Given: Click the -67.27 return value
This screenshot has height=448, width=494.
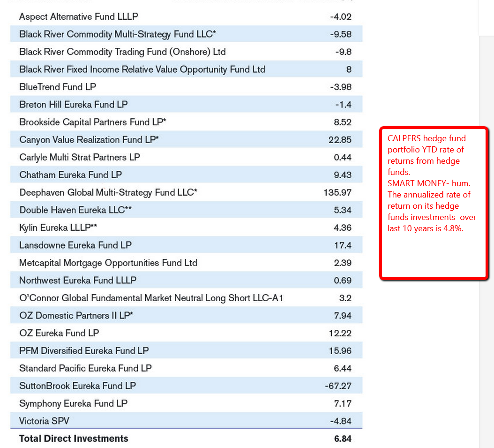Looking at the screenshot, I should (x=338, y=386).
